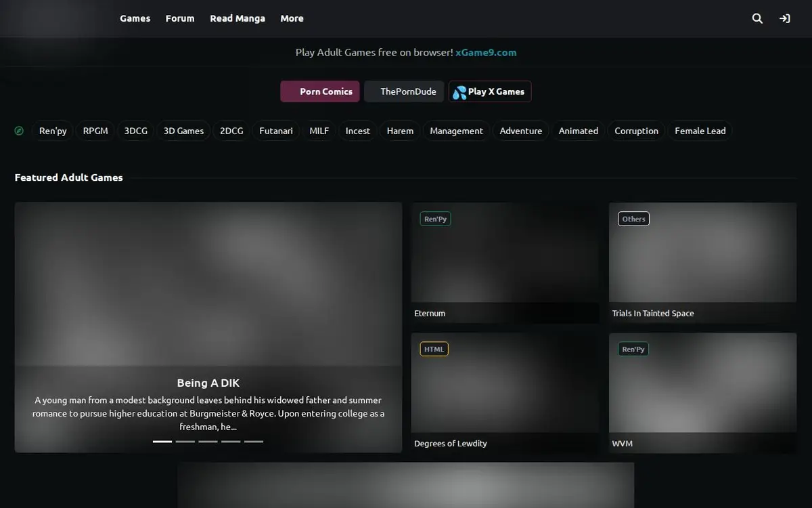
Task: Select the 2DCG tag
Action: click(x=231, y=131)
